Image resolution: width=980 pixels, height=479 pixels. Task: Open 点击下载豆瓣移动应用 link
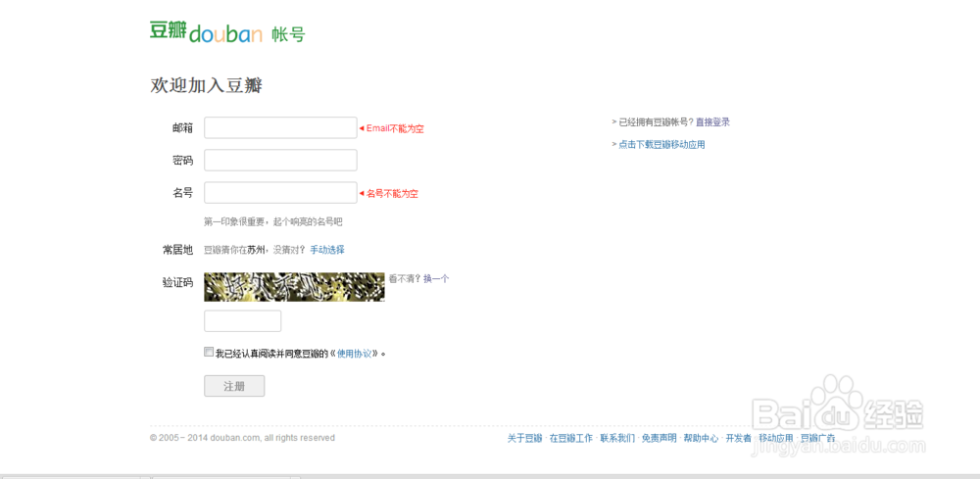click(661, 145)
